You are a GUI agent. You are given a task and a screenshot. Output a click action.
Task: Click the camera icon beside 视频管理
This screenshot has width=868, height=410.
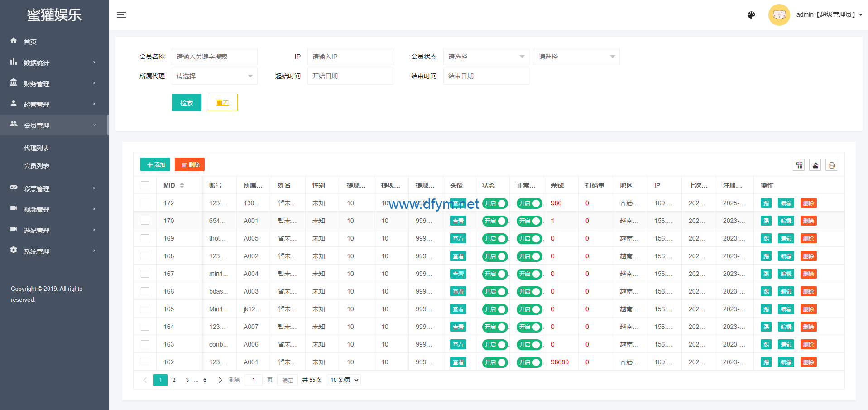click(x=14, y=208)
